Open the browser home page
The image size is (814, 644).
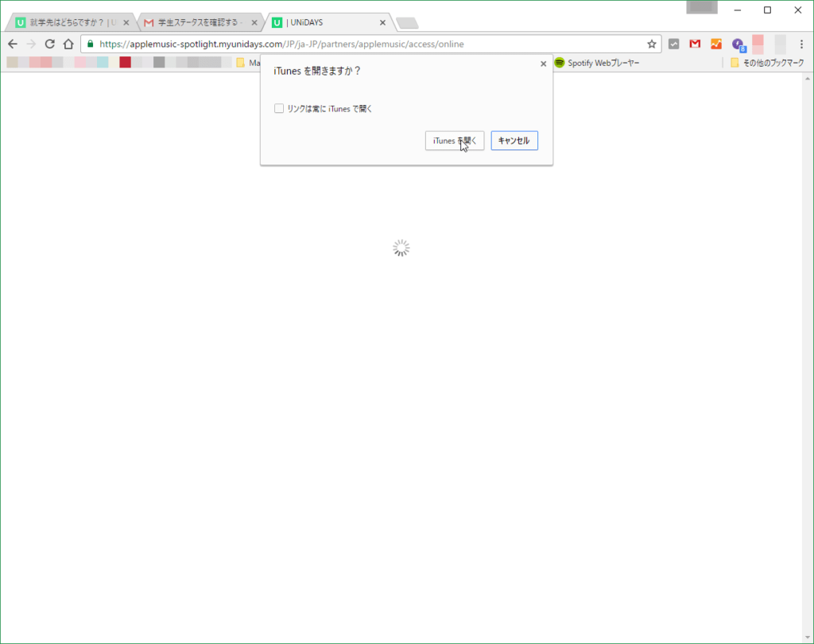pyautogui.click(x=68, y=45)
